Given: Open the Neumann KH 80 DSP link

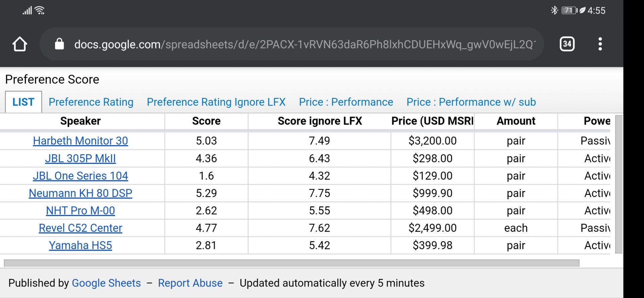Looking at the screenshot, I should [x=80, y=193].
